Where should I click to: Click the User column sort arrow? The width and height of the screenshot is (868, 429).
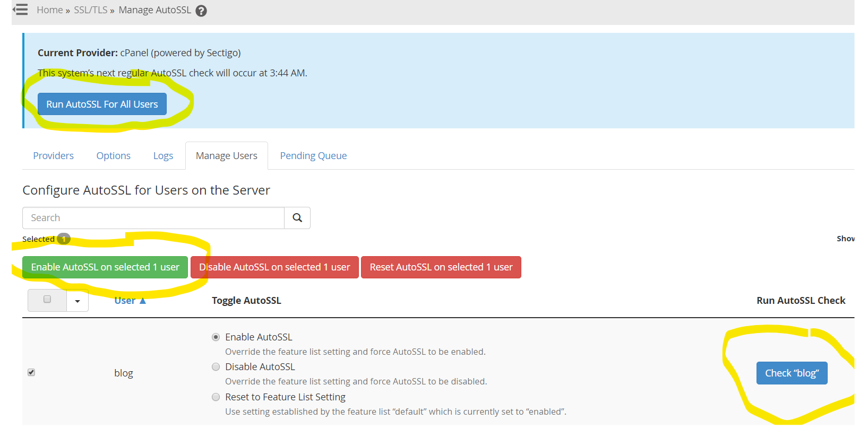(142, 301)
